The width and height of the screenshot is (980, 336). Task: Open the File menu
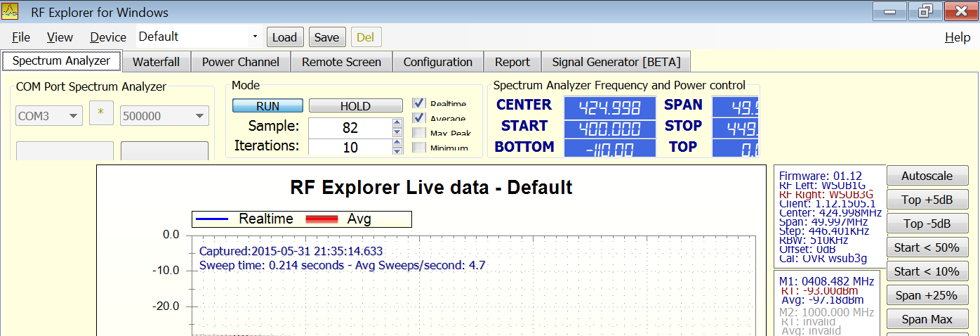21,37
